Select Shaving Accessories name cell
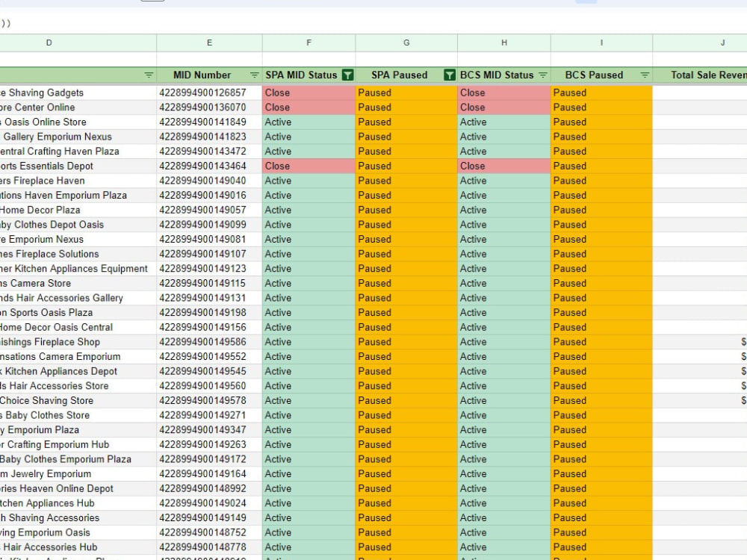The width and height of the screenshot is (747, 560). pyautogui.click(x=78, y=518)
